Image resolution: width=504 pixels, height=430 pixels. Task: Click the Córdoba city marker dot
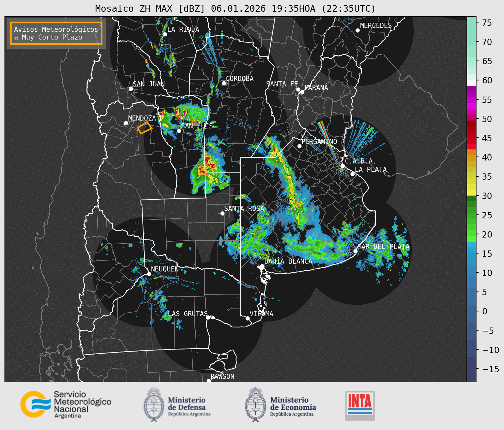(x=224, y=83)
